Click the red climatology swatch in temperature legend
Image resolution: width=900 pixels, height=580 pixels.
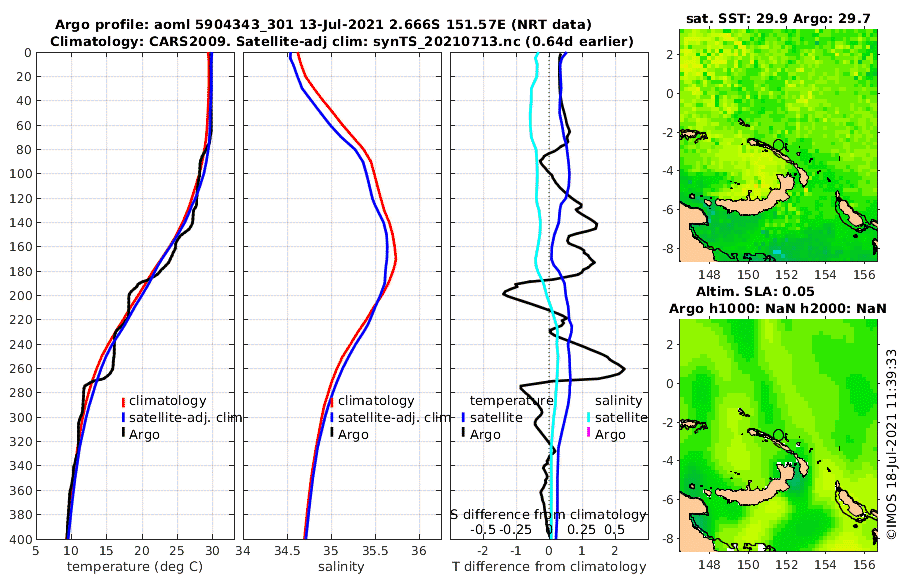[x=123, y=401]
